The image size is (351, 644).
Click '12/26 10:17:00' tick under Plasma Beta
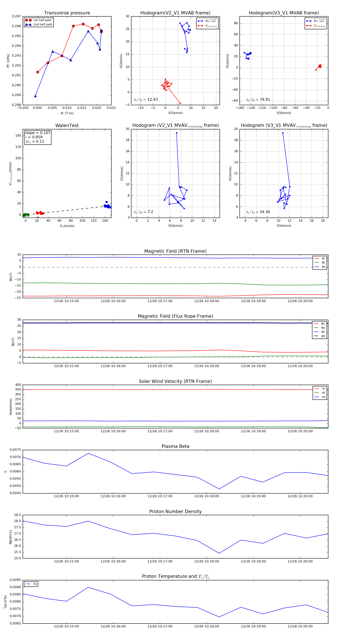tap(160, 496)
